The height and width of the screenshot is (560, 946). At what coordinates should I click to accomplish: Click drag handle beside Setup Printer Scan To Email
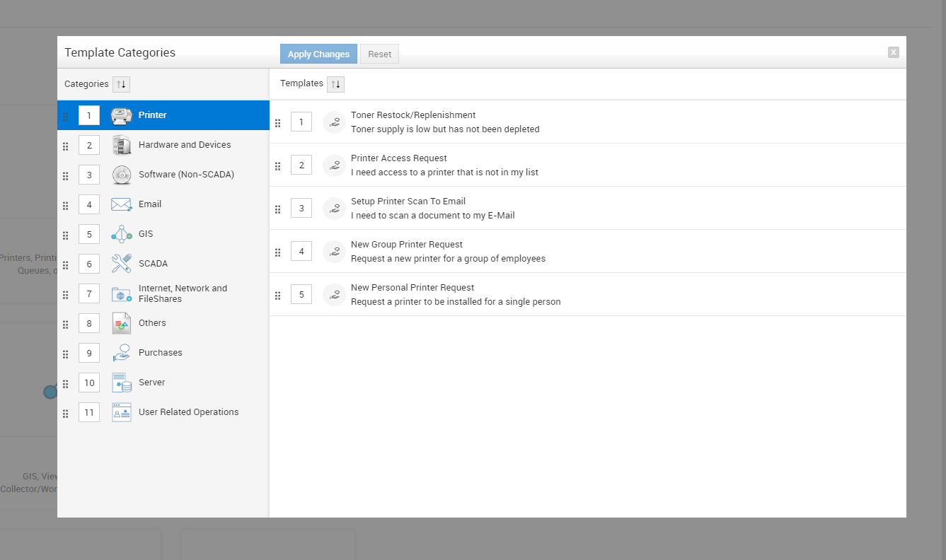point(278,209)
